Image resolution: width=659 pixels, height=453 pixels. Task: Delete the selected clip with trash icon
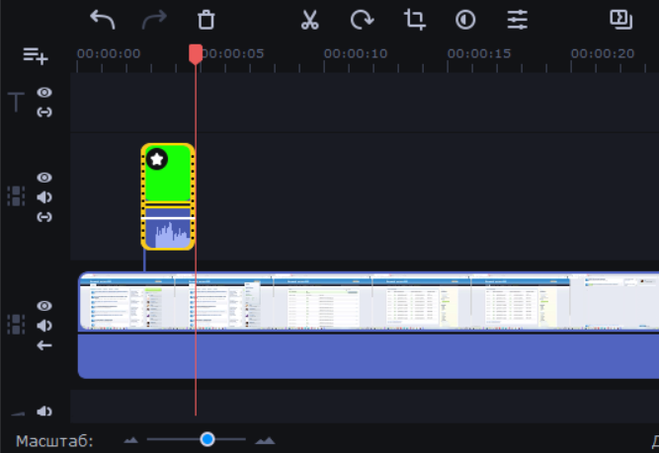[x=206, y=19]
